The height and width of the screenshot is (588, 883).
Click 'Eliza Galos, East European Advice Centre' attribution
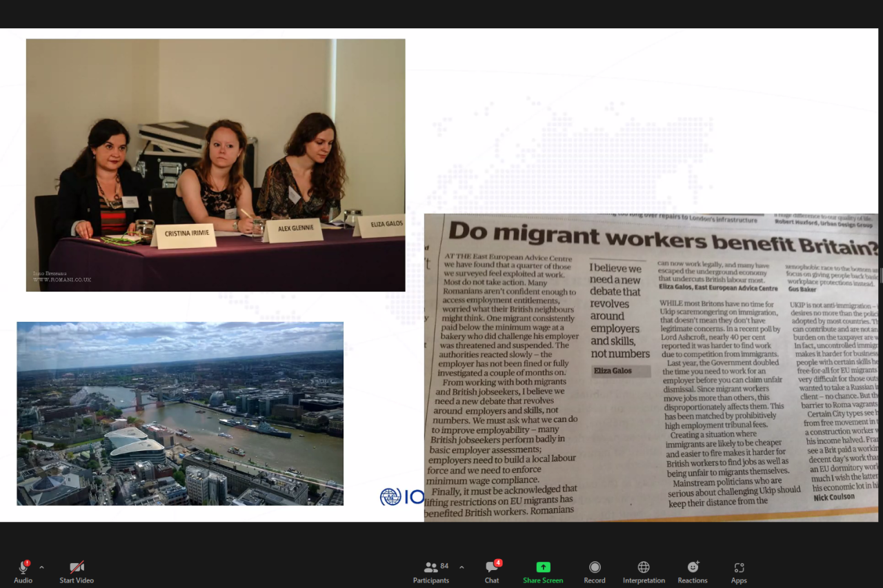[x=718, y=287]
